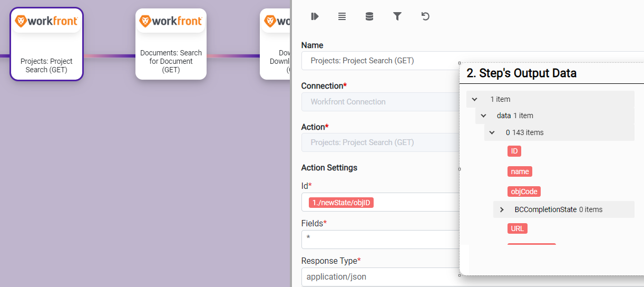644x287 pixels.
Task: Click the Response Type field
Action: point(379,276)
